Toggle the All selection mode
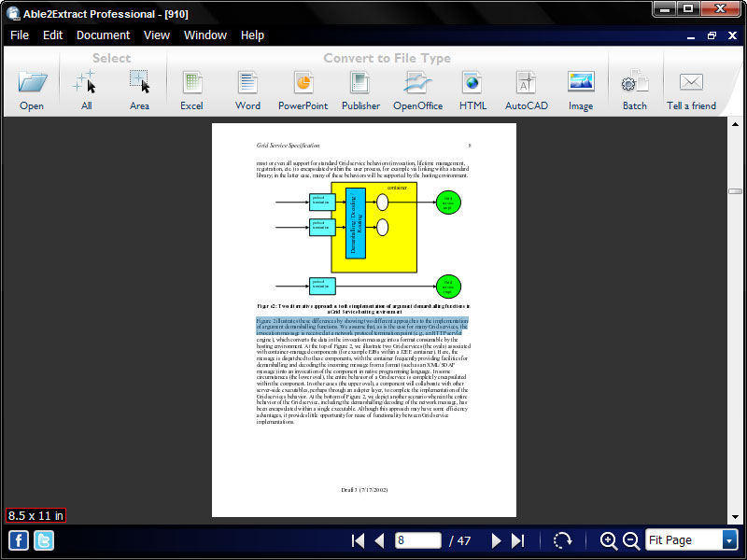Image resolution: width=747 pixels, height=560 pixels. (86, 84)
